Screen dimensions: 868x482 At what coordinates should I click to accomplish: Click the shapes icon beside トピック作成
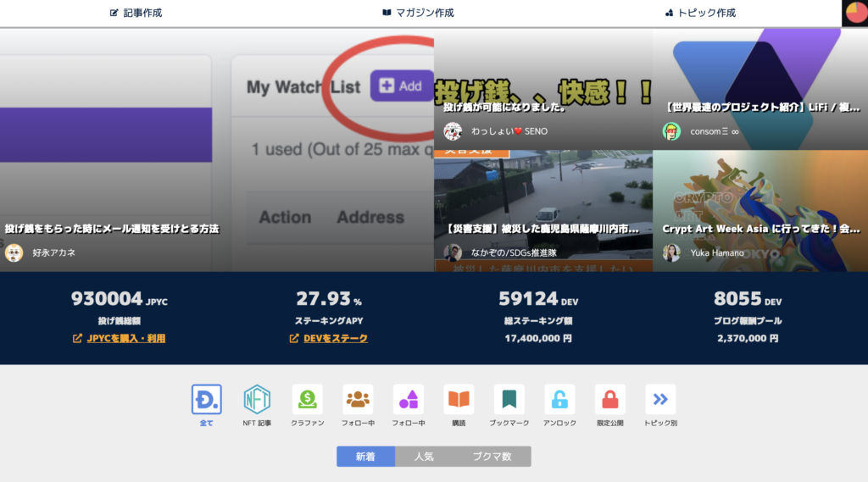click(x=669, y=13)
